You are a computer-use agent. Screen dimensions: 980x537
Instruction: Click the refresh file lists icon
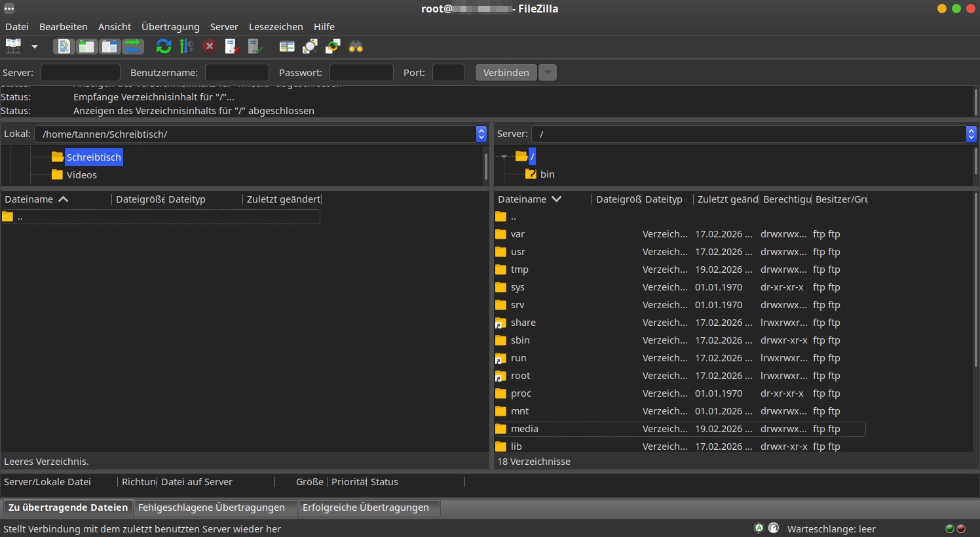pos(164,46)
